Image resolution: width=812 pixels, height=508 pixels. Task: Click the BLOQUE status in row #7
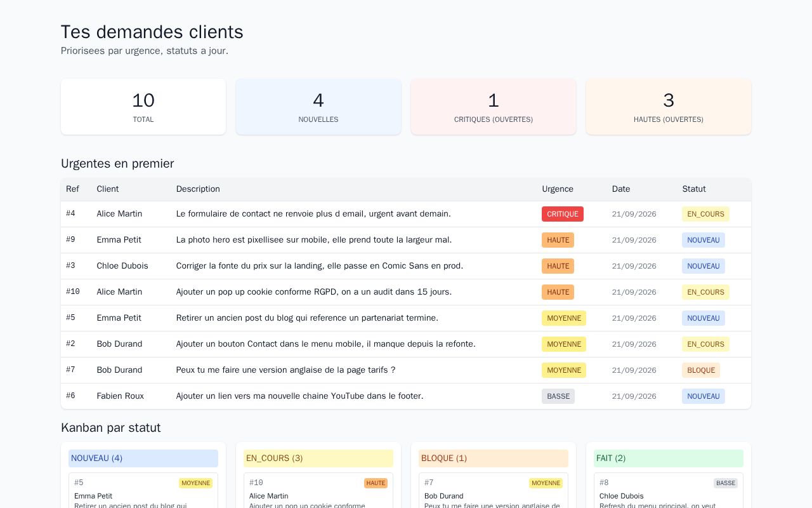click(x=701, y=370)
